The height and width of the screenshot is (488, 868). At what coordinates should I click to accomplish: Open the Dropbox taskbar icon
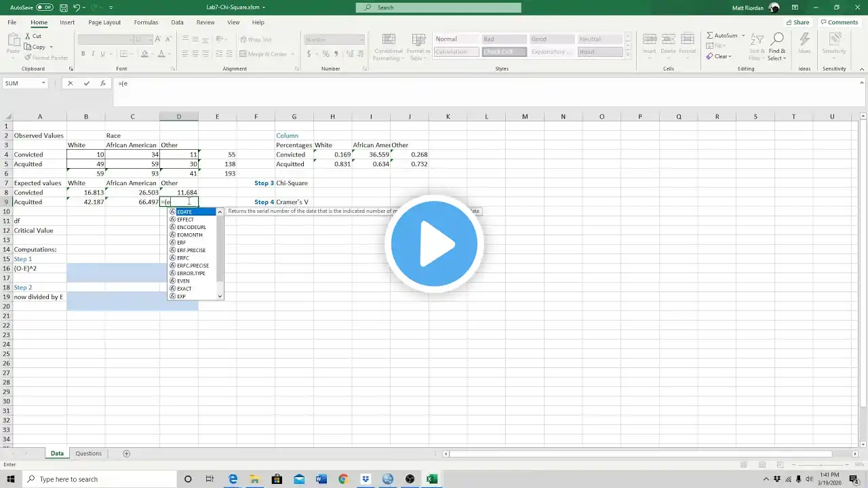pyautogui.click(x=366, y=479)
